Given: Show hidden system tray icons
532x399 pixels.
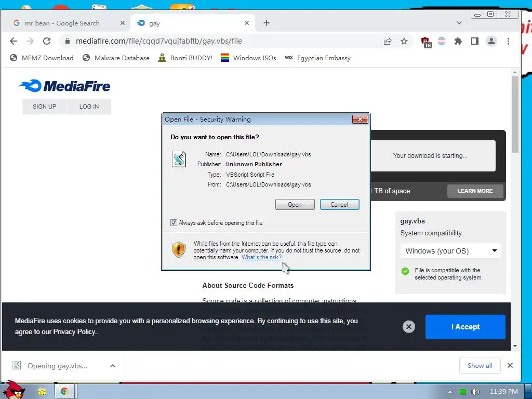Looking at the screenshot, I should (450, 392).
